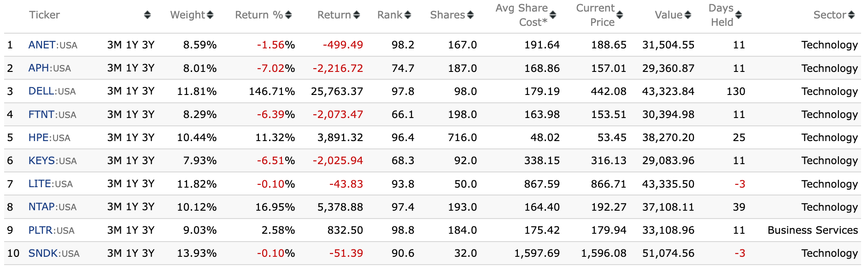Click the Value header text

(669, 15)
